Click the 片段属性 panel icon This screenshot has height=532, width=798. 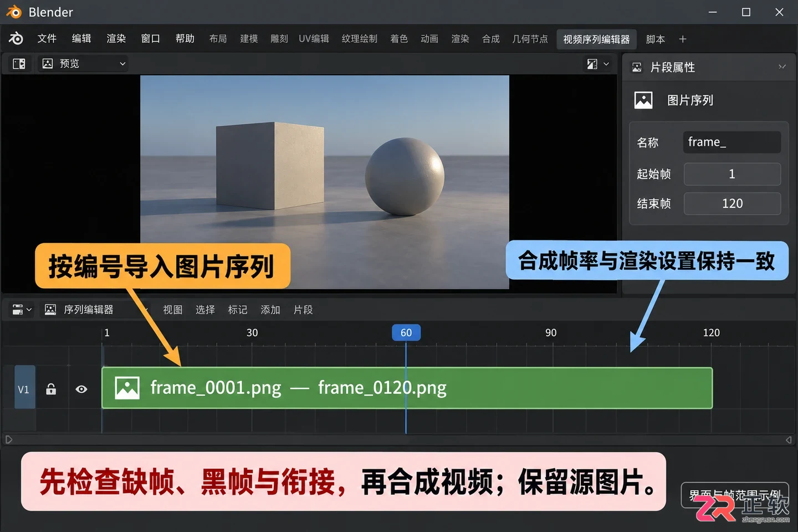[637, 68]
